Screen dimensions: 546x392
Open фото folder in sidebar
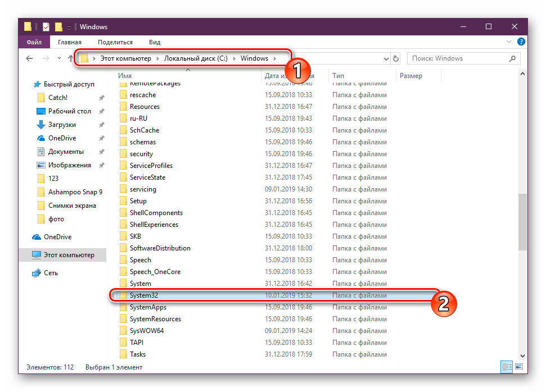(56, 219)
